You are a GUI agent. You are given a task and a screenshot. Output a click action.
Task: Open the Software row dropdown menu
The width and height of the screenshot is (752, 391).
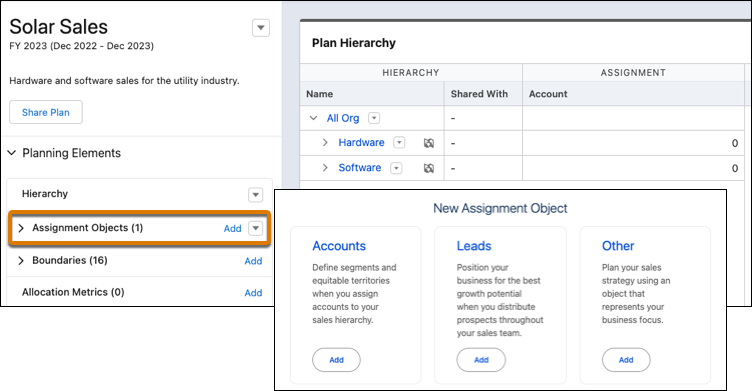tap(396, 168)
